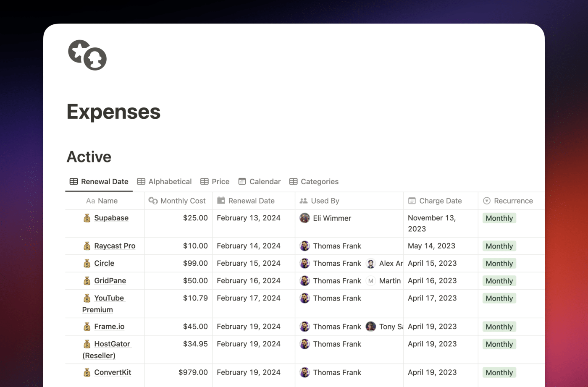Open the Renewal Date column header menu

pyautogui.click(x=221, y=201)
